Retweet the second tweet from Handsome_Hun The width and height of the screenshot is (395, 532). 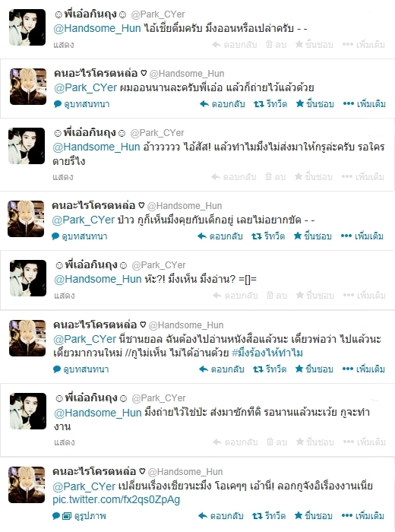pos(268,236)
